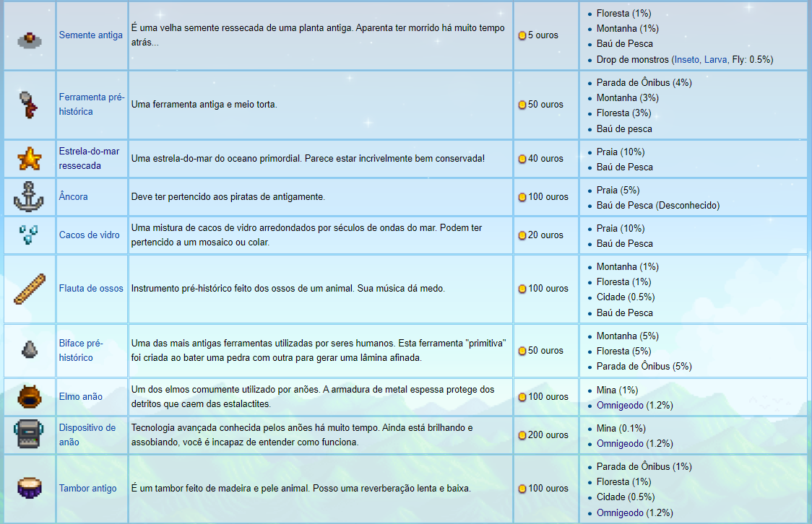The height and width of the screenshot is (524, 812).
Task: Follow the Inseto monster link
Action: [x=687, y=60]
